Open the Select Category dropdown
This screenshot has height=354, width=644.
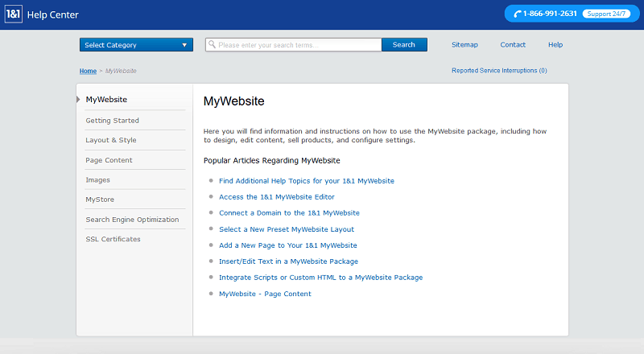[136, 45]
